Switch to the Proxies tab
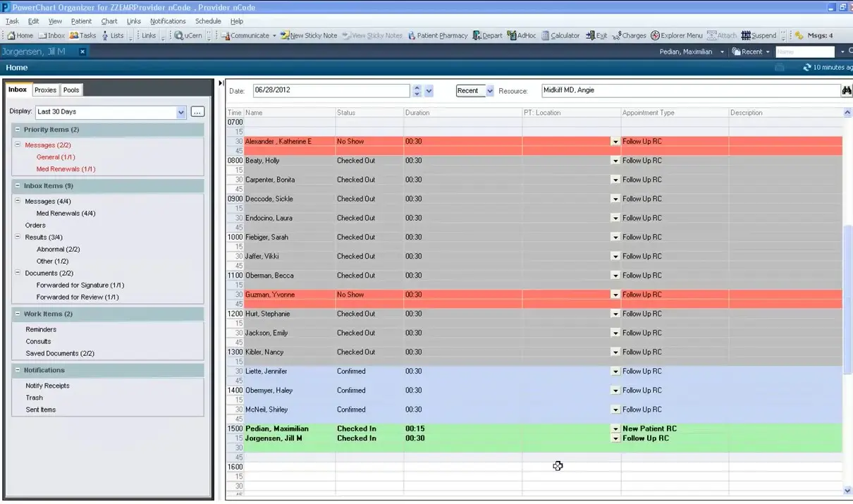 tap(44, 90)
